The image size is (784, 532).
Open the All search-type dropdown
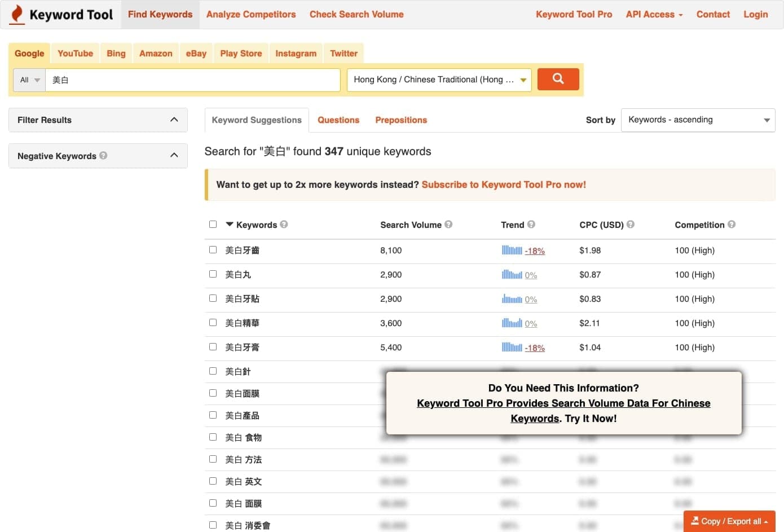pos(29,80)
